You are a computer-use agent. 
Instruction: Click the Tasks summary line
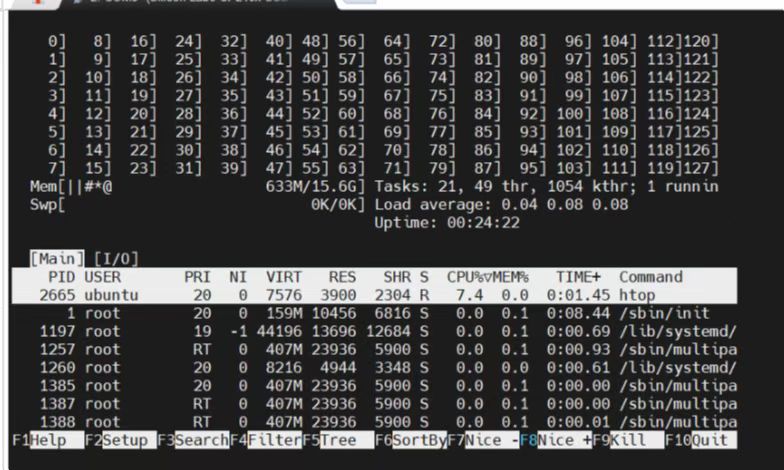546,186
